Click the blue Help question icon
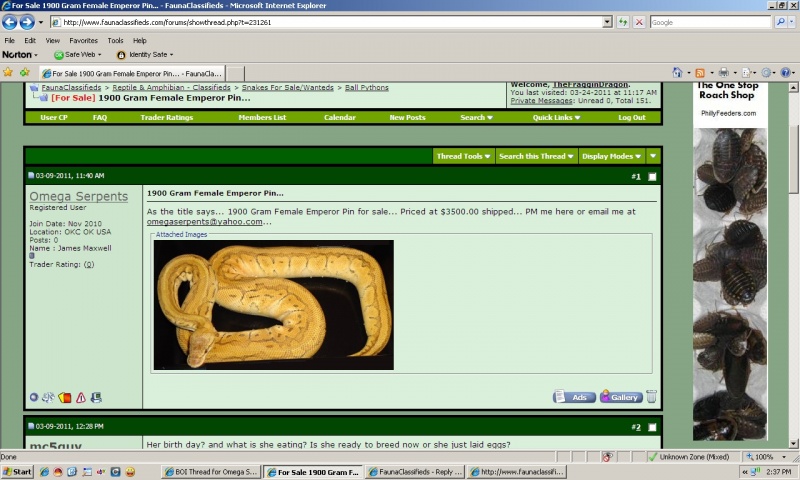 (786, 72)
